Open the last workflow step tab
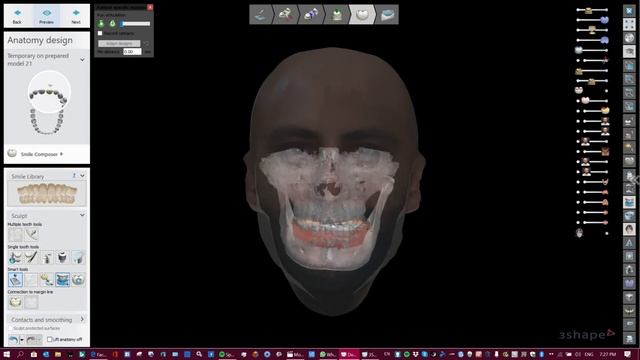Viewport: 640px width, 360px height. pos(387,15)
